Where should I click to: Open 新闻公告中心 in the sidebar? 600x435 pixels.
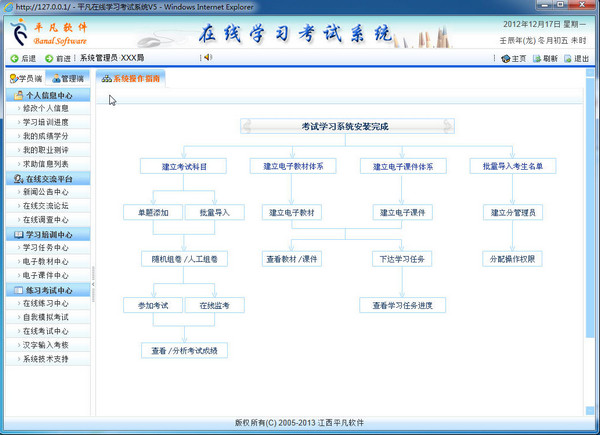coord(46,192)
